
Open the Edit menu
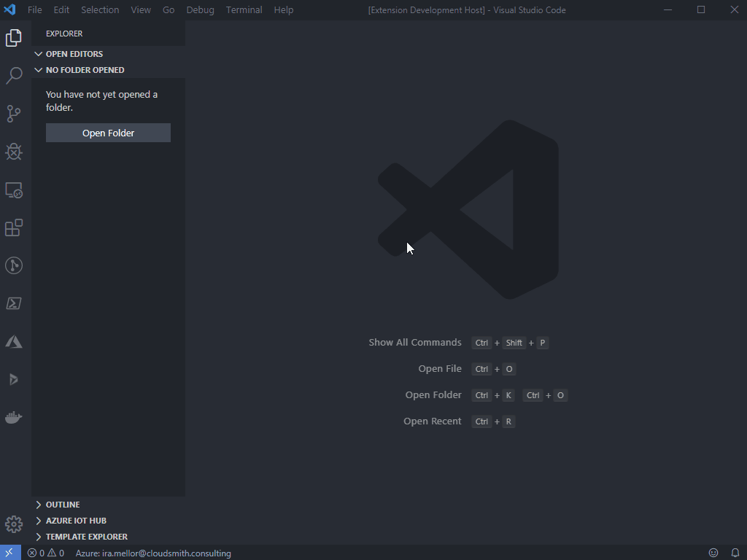[x=61, y=9]
